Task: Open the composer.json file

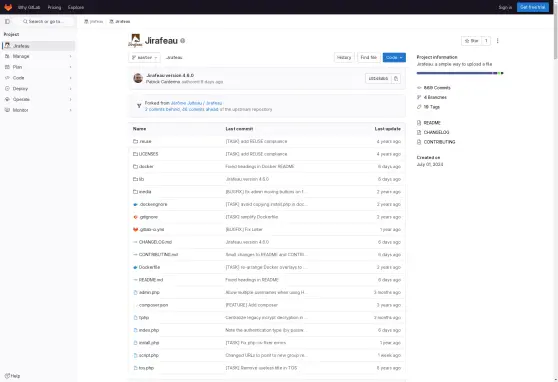Action: 153,305
